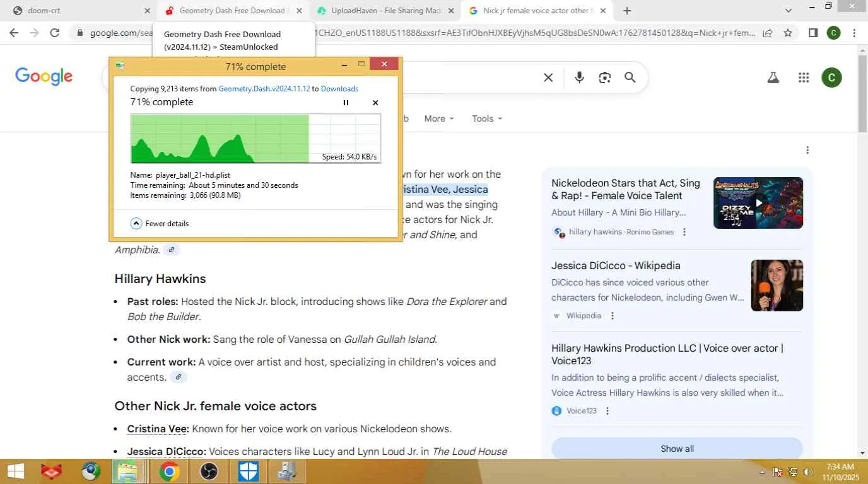
Task: Open 'Nickelodeon Stars that Act, Sing & Rap!' result
Action: click(626, 189)
